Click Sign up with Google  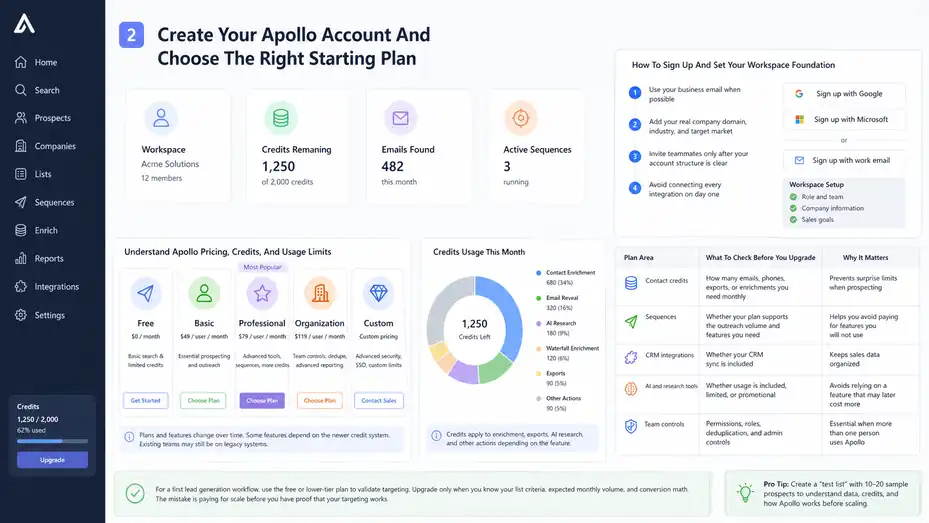(844, 94)
